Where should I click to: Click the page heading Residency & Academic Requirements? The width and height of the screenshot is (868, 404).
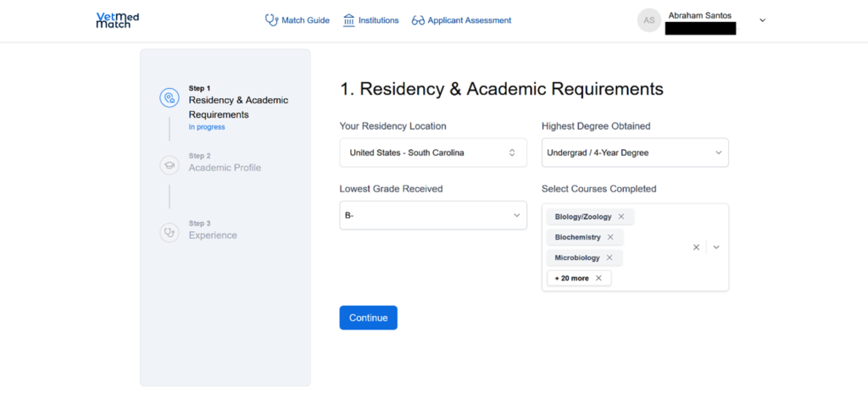tap(502, 89)
